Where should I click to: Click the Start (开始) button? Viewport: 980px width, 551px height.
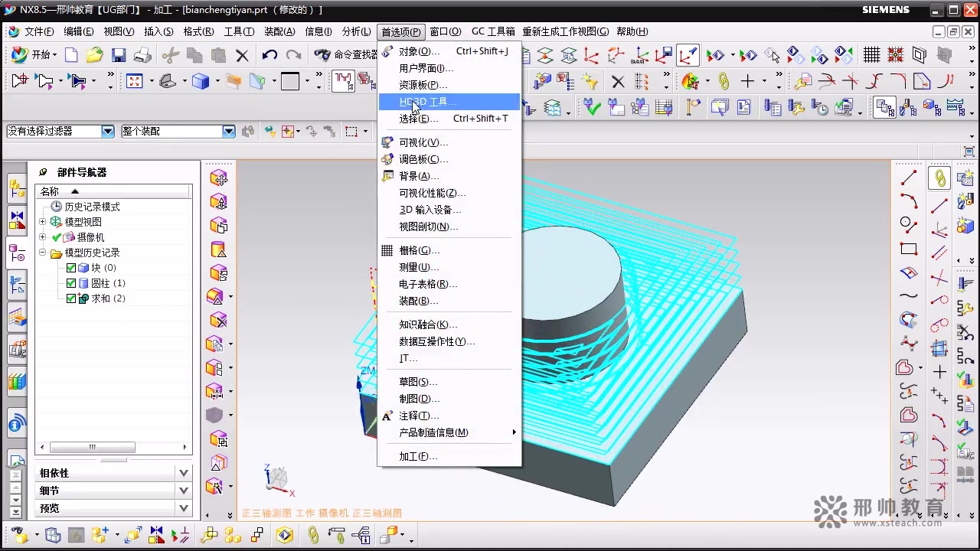pos(34,55)
